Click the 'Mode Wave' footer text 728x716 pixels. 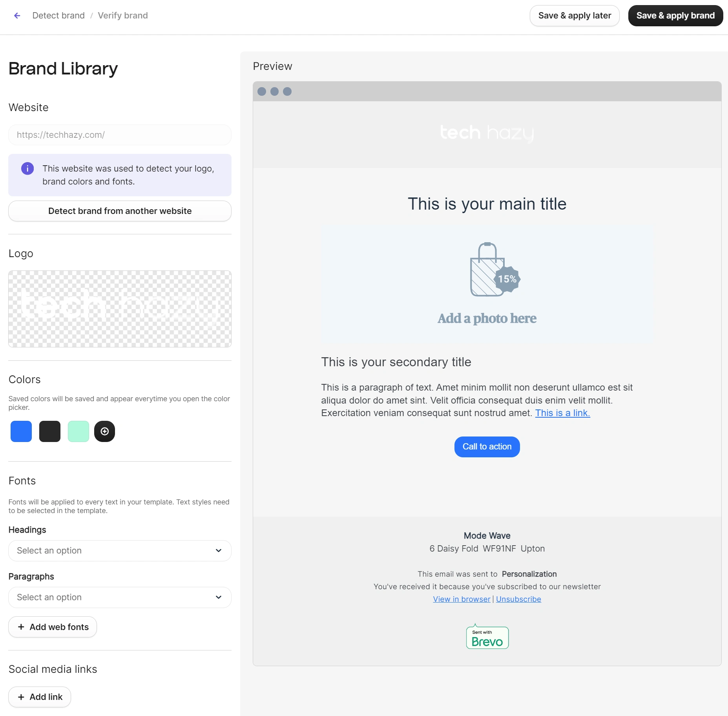tap(487, 535)
